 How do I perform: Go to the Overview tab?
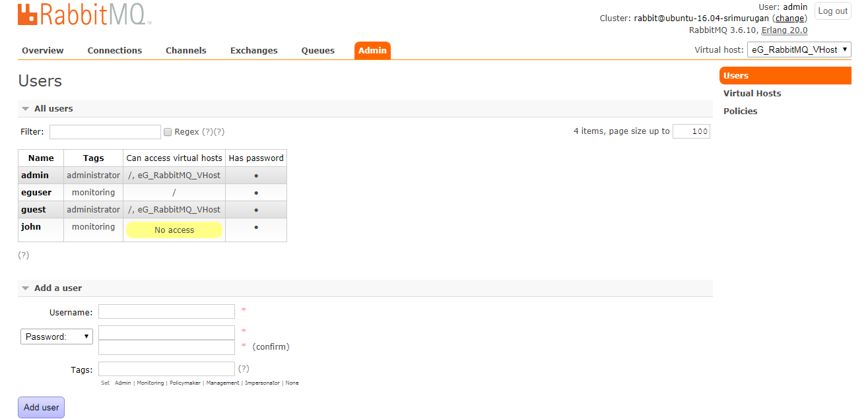43,50
